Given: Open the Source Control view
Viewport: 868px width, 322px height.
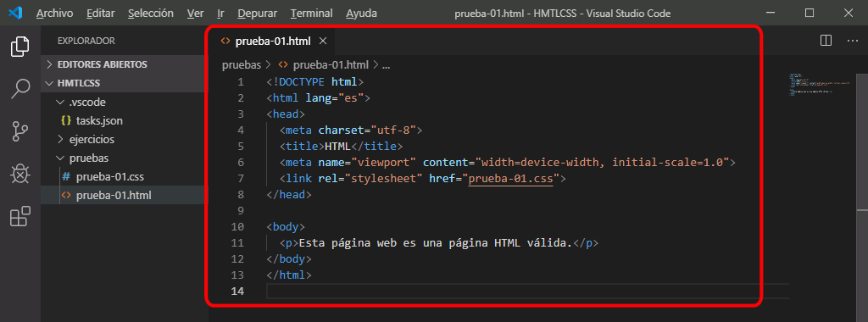Looking at the screenshot, I should point(20,131).
